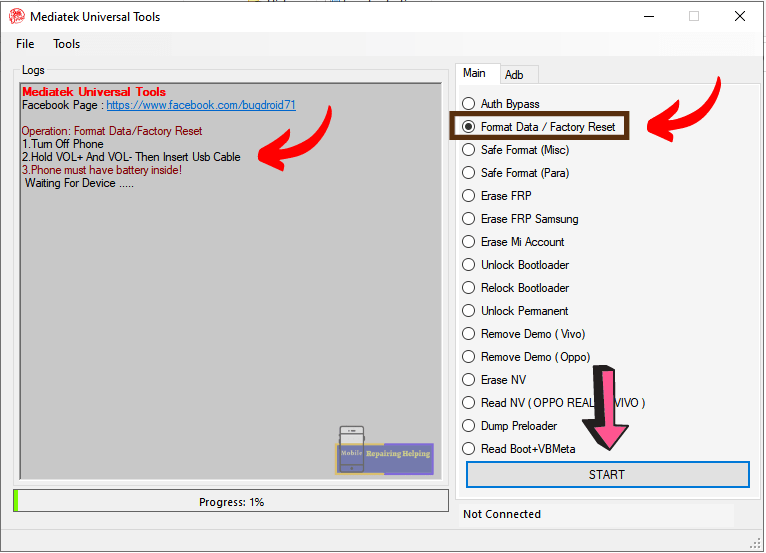Click 'Operation: Format Data/Factory Reset' log line
This screenshot has height=553, width=766.
112,131
